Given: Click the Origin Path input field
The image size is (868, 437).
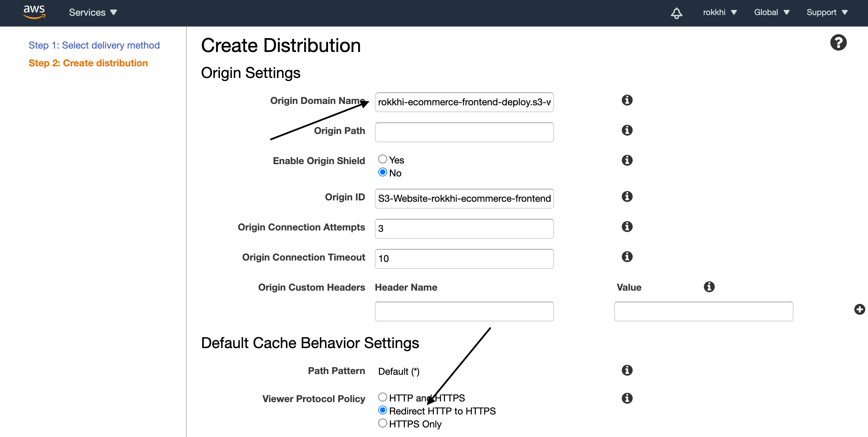Looking at the screenshot, I should 464,132.
